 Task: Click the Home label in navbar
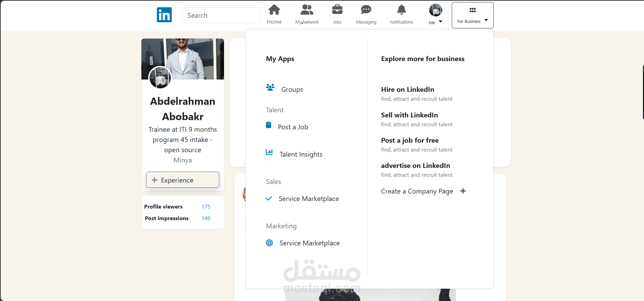(x=274, y=21)
